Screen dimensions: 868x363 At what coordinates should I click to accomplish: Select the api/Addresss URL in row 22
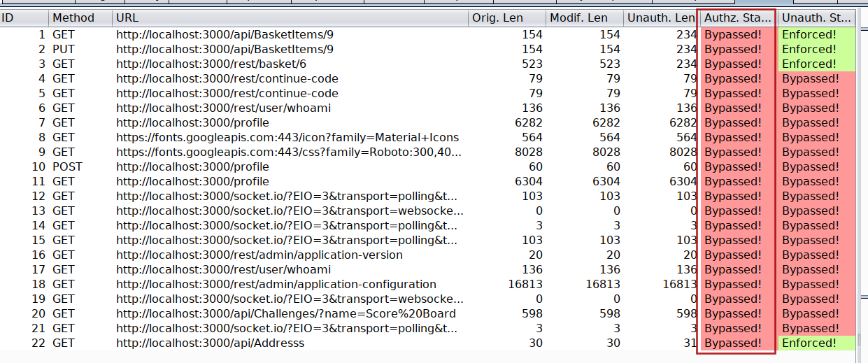211,343
